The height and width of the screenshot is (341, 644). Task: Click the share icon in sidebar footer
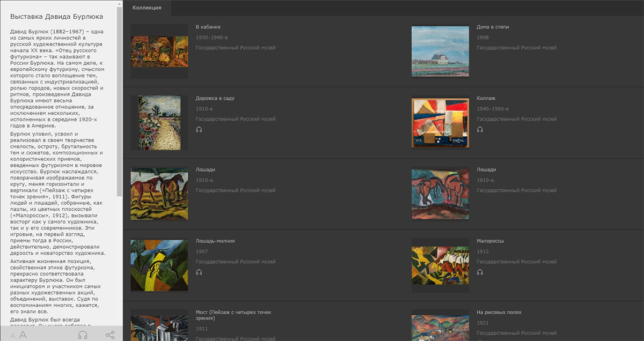(110, 335)
